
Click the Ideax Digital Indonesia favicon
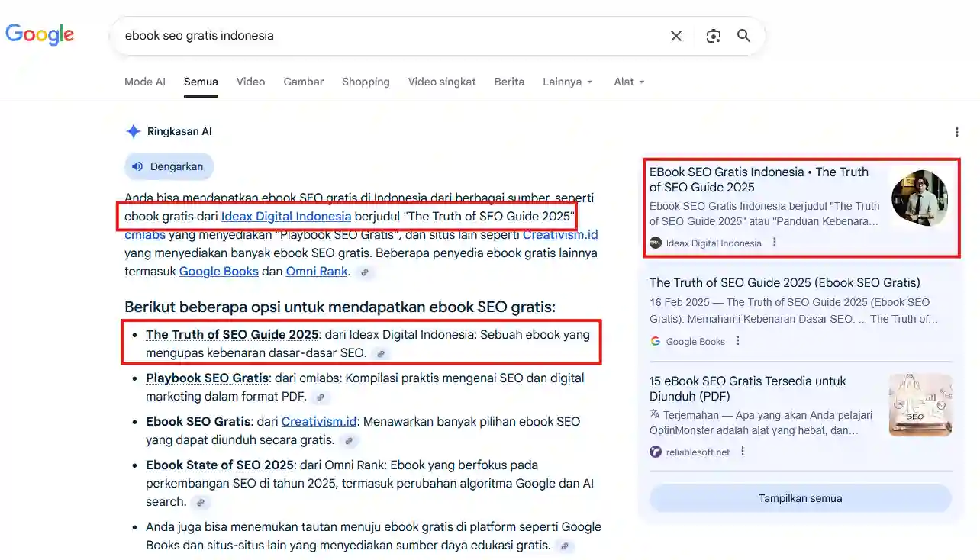pyautogui.click(x=656, y=243)
